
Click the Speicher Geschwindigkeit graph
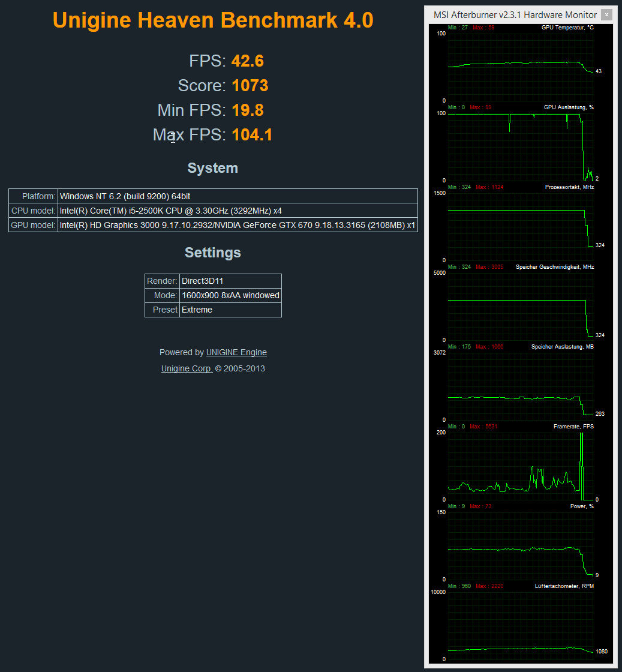pos(521,307)
